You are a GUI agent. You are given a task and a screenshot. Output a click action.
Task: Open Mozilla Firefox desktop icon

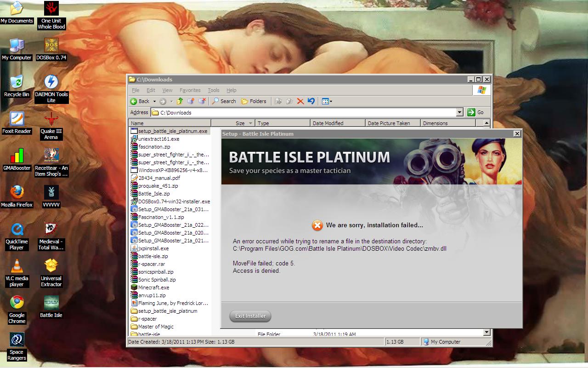tap(17, 196)
